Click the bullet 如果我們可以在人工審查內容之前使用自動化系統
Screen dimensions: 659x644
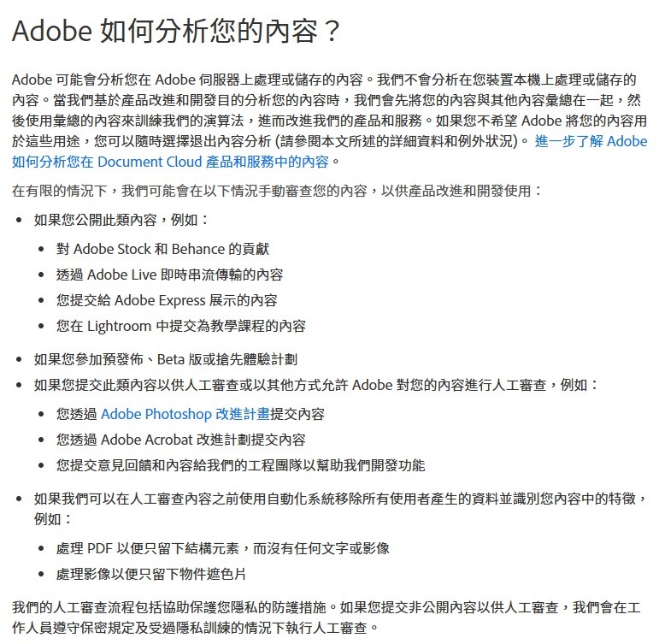tap(341, 509)
